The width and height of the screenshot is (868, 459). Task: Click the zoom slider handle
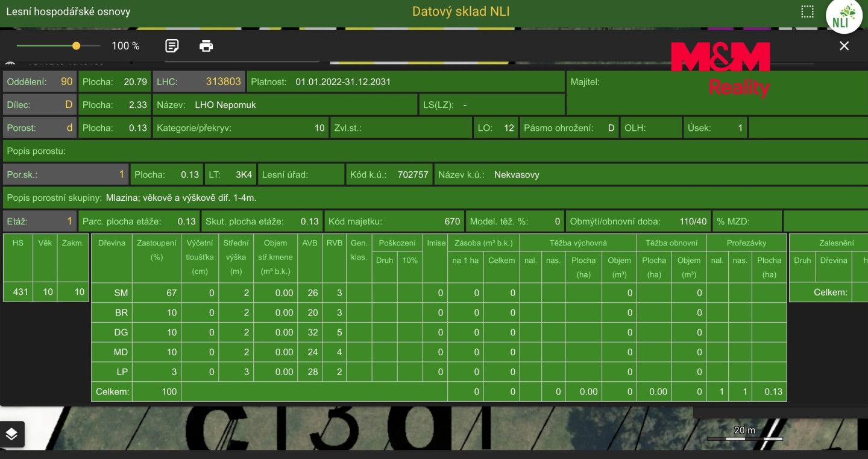tap(76, 46)
